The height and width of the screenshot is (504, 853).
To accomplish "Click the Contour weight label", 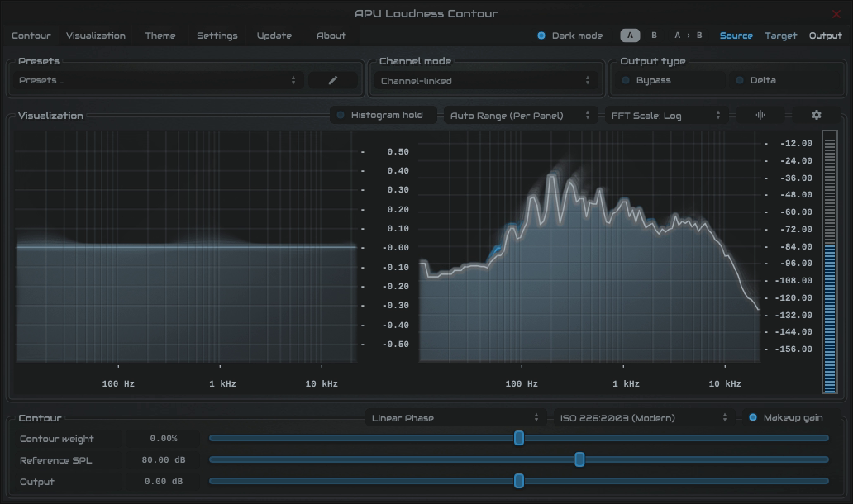I will (x=56, y=439).
